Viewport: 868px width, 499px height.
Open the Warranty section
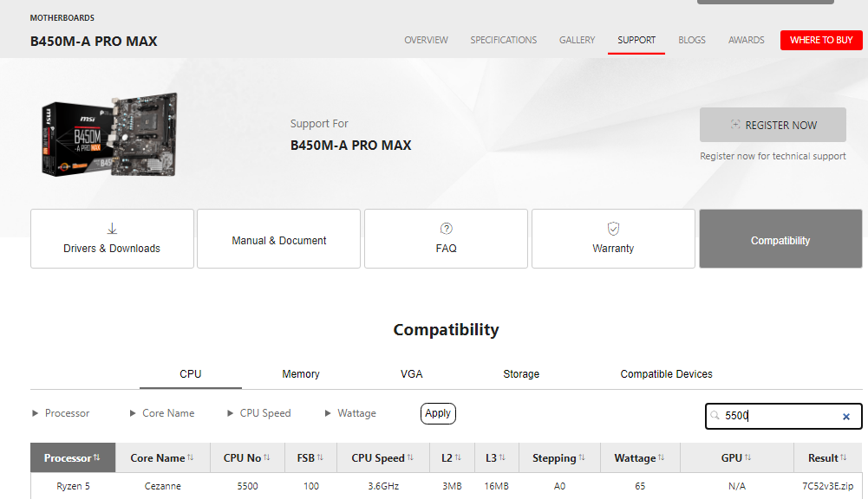click(x=613, y=238)
